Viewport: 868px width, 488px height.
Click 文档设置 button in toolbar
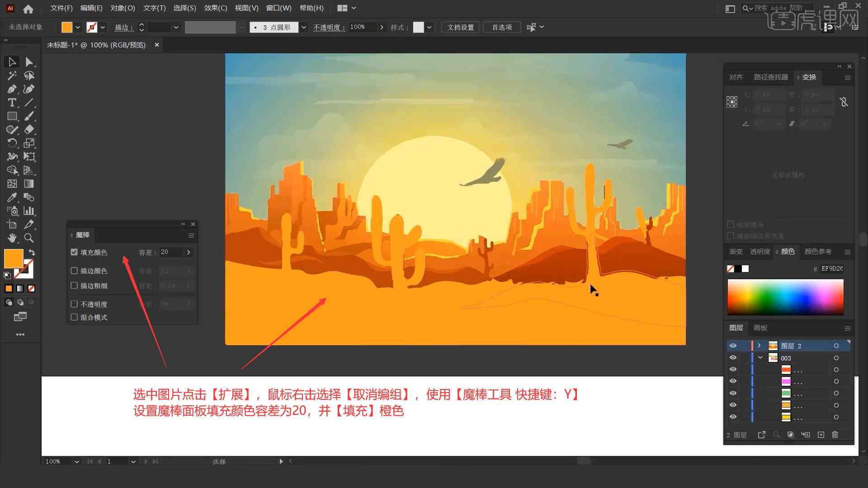[463, 26]
